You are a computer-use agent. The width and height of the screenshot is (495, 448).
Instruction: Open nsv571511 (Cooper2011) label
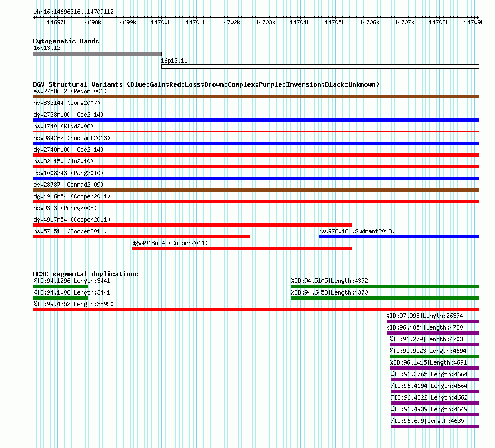[x=70, y=232]
